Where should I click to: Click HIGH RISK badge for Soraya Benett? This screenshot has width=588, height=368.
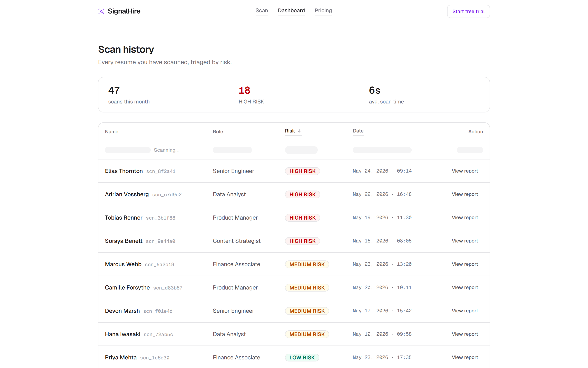point(303,241)
